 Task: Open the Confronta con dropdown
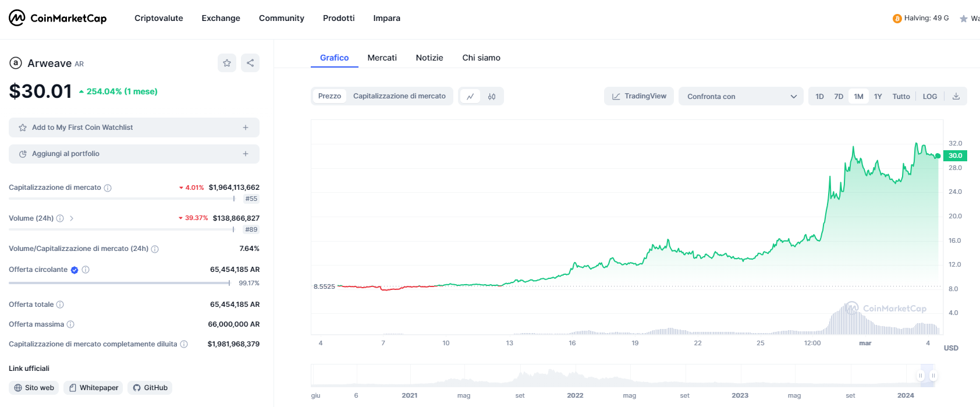[x=740, y=97]
